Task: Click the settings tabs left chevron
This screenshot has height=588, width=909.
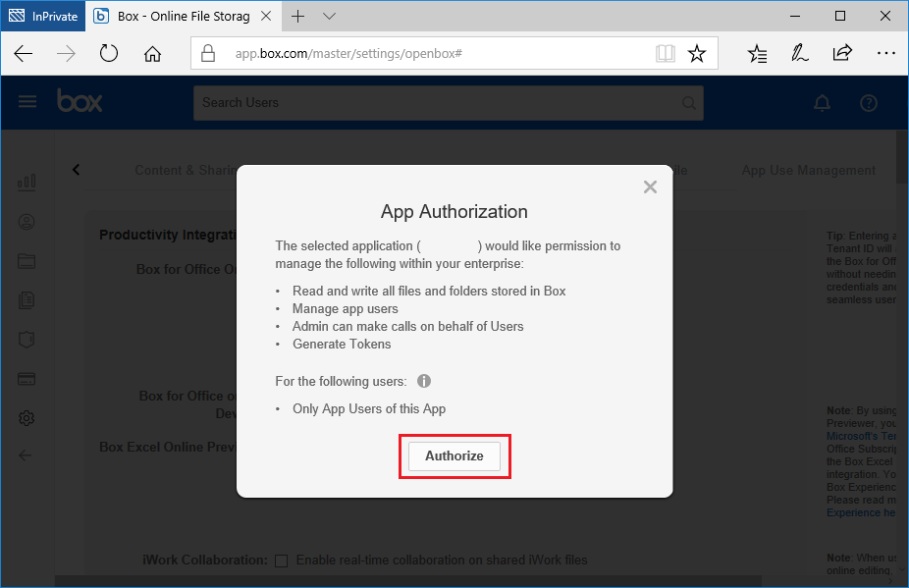Action: [76, 169]
